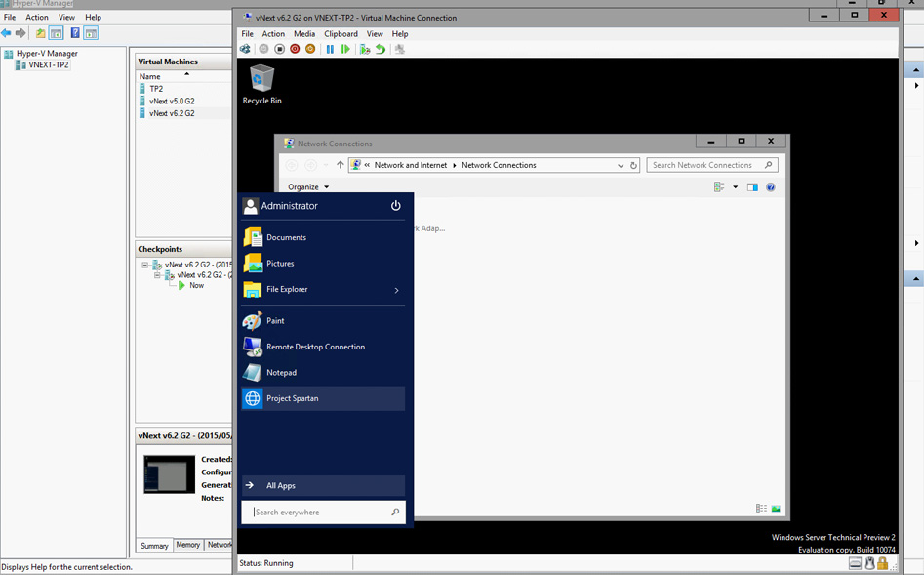Open Network Connections help icon
This screenshot has width=924, height=575.
pyautogui.click(x=770, y=187)
